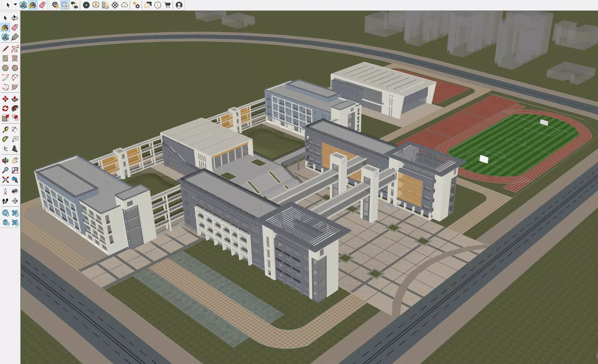Open the Materials color palette icon
This screenshot has height=364, width=598.
[105, 5]
